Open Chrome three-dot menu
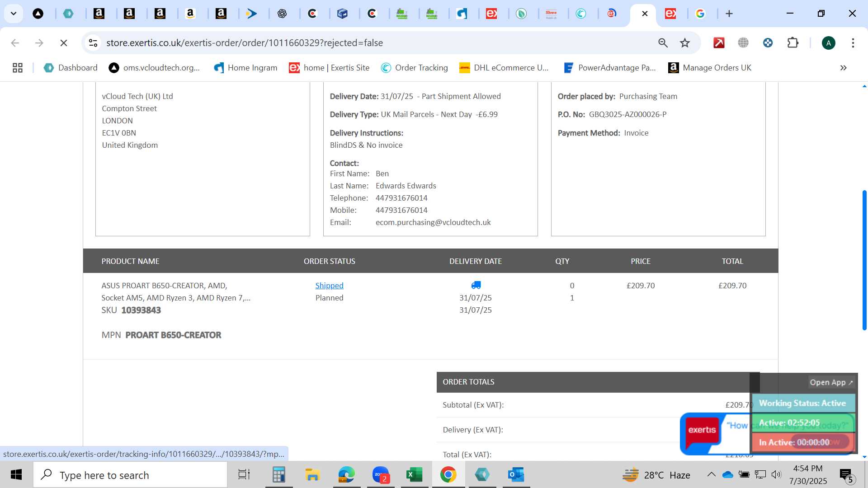The height and width of the screenshot is (488, 868). click(853, 43)
